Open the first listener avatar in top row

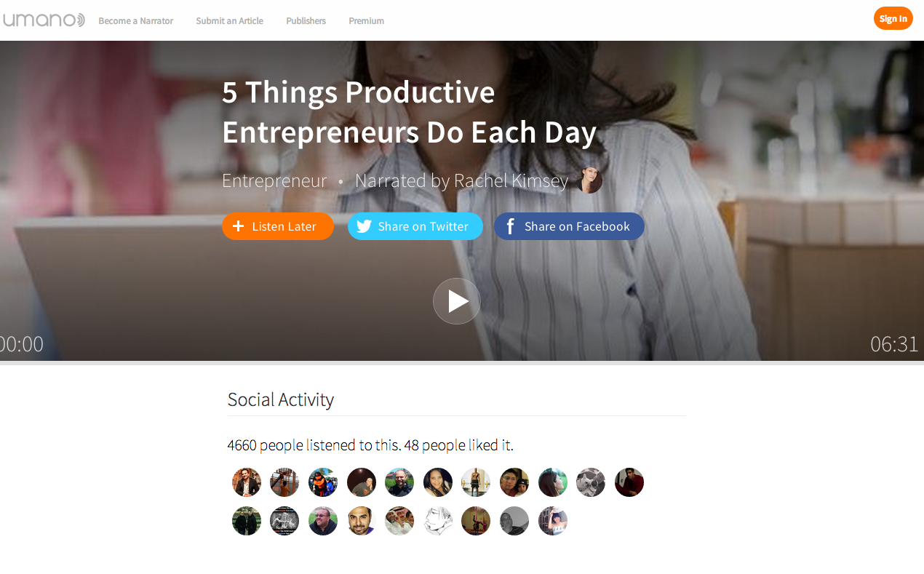(247, 482)
